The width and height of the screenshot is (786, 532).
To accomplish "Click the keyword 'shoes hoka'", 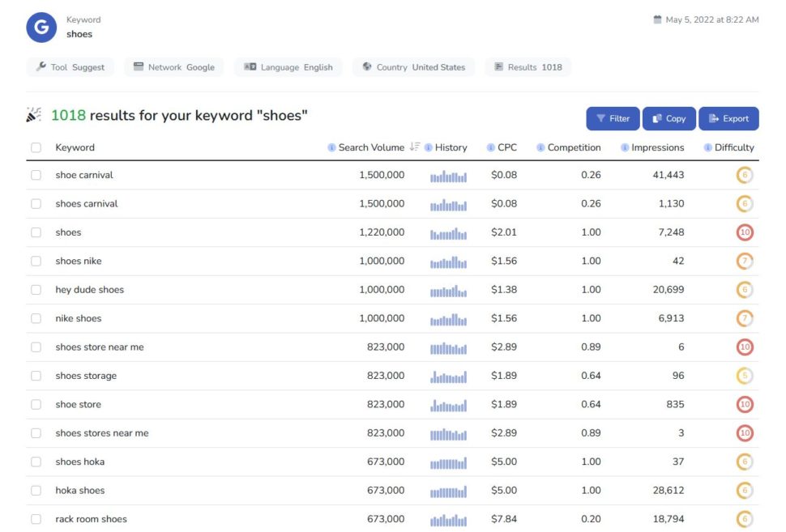I will click(x=79, y=462).
